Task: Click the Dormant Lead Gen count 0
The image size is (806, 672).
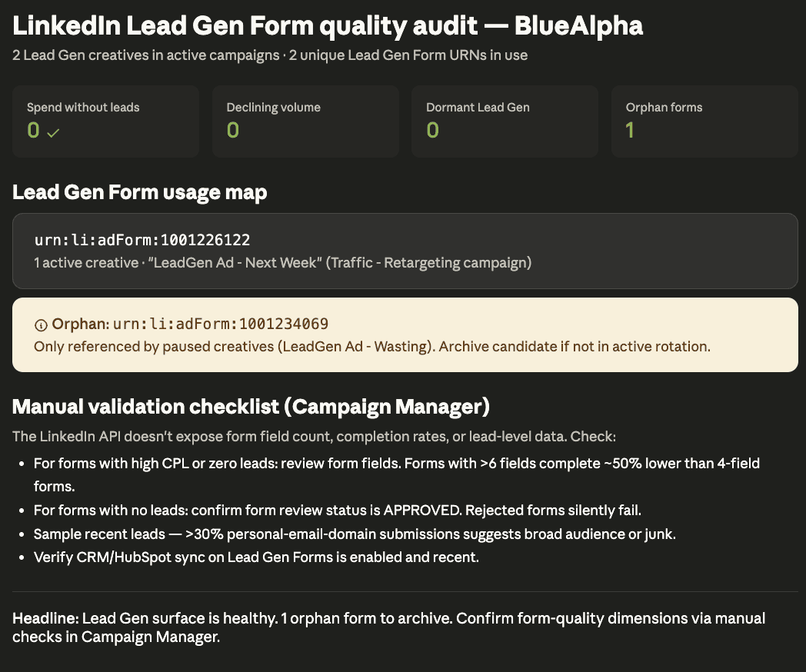Action: tap(432, 130)
